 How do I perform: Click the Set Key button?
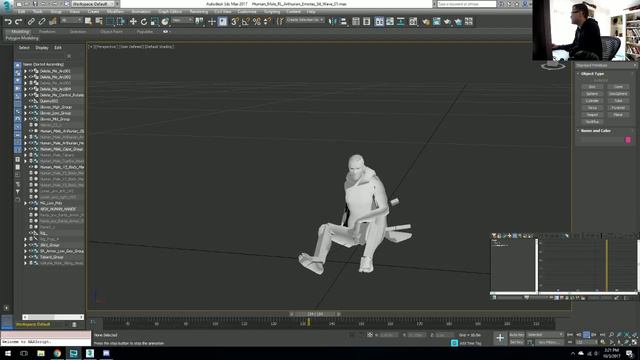[x=517, y=342]
